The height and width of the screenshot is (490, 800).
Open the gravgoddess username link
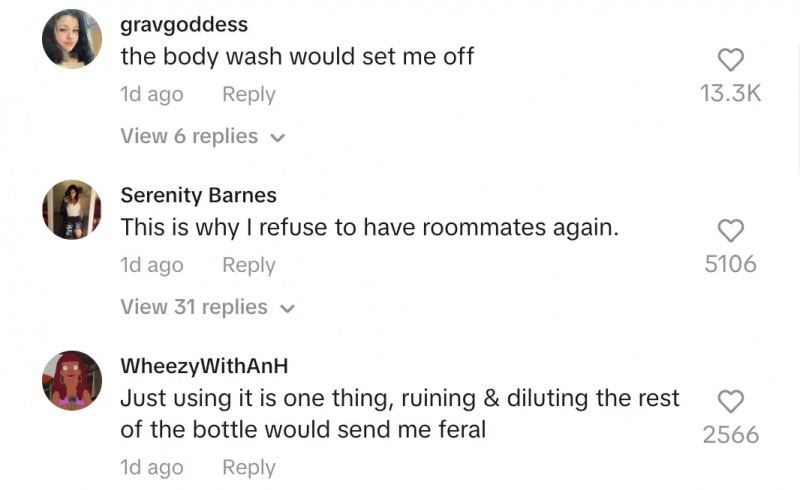click(x=184, y=24)
